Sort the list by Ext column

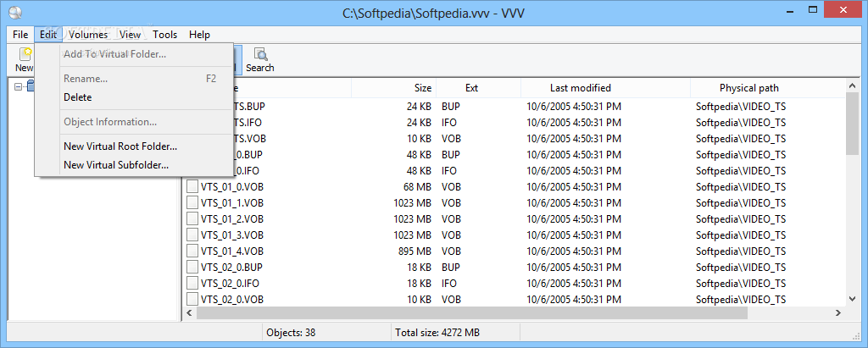click(x=478, y=88)
